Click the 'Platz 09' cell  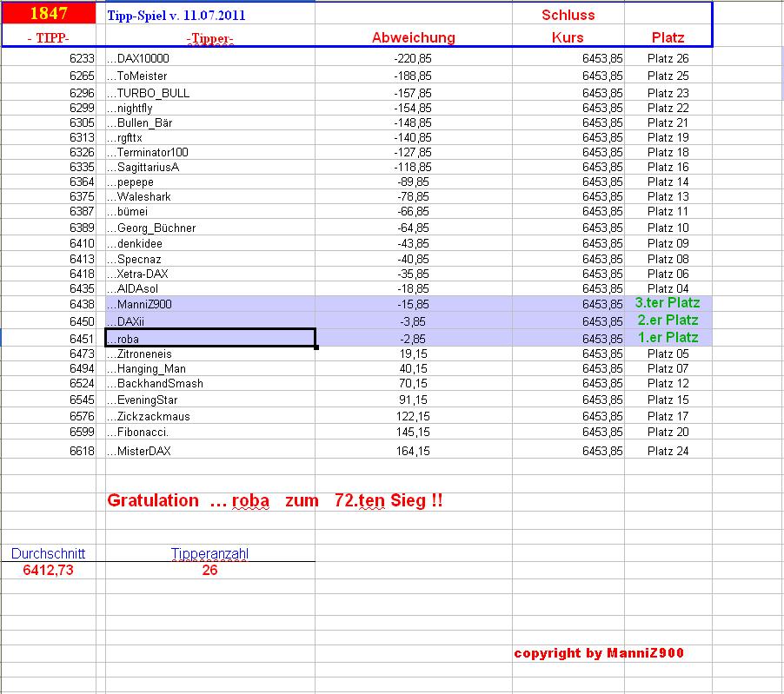(668, 243)
